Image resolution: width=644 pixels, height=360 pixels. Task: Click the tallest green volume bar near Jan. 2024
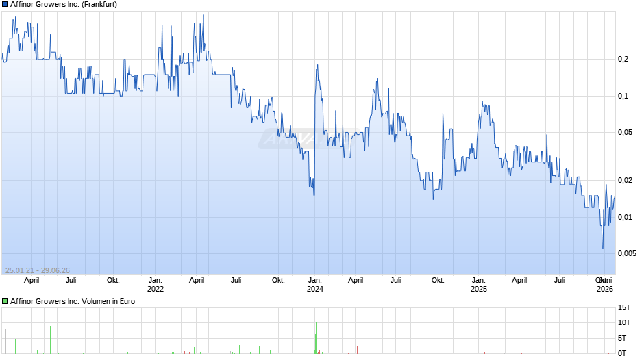pos(316,337)
